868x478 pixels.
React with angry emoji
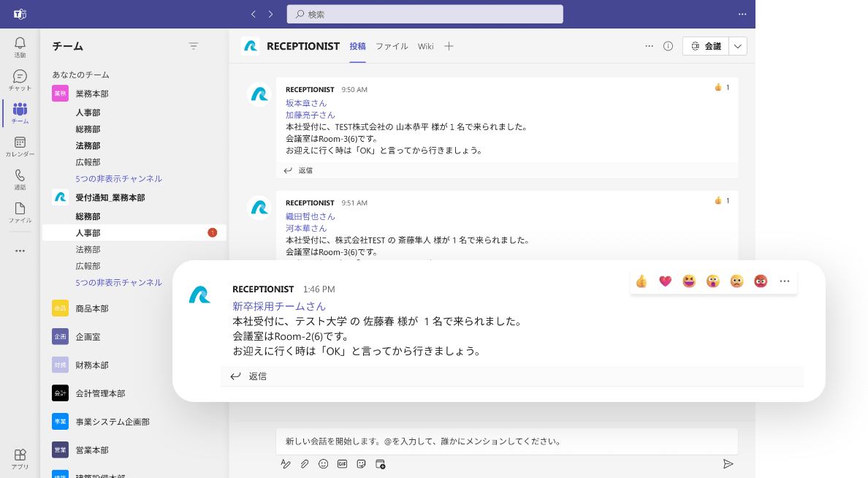coord(761,281)
